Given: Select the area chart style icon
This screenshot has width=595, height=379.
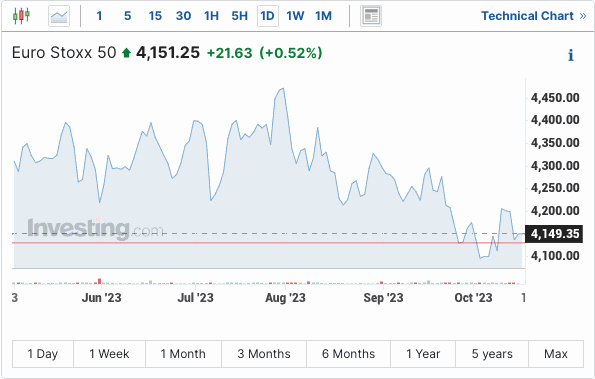Looking at the screenshot, I should 59,16.
